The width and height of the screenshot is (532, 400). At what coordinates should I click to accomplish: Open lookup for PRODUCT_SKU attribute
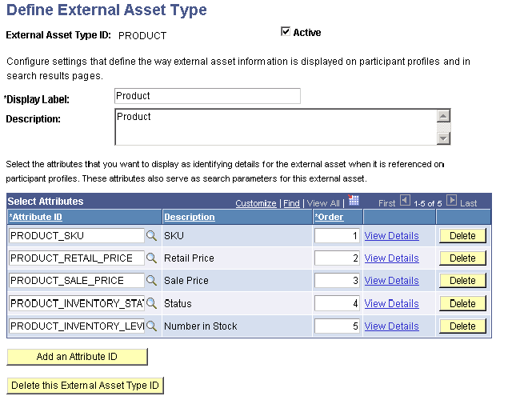point(151,235)
